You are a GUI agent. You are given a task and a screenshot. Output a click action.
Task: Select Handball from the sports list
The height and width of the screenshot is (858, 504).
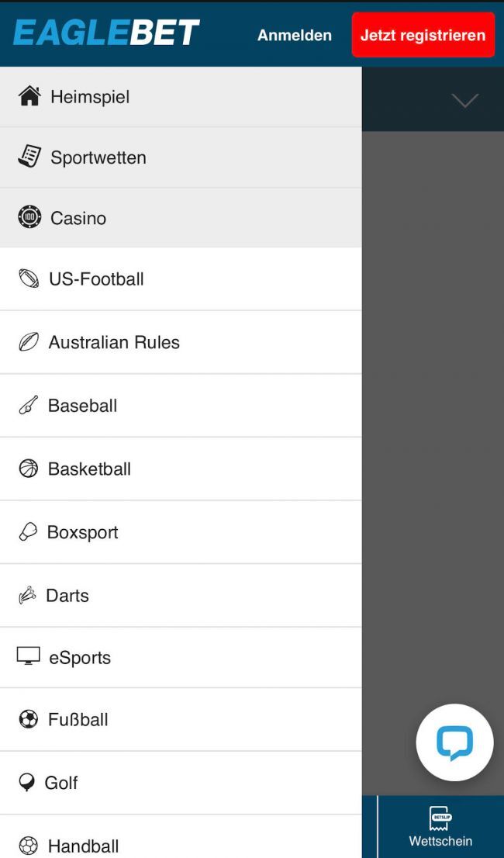[83, 845]
